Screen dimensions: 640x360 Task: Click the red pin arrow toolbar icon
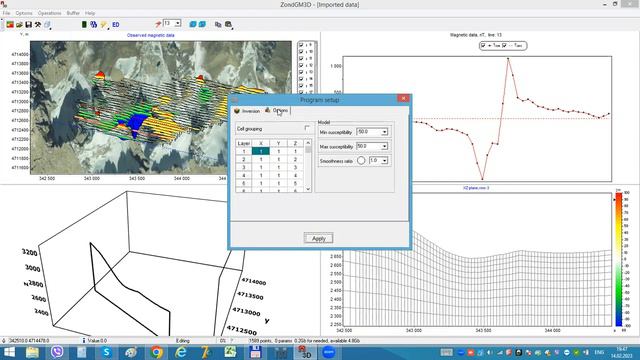point(158,24)
